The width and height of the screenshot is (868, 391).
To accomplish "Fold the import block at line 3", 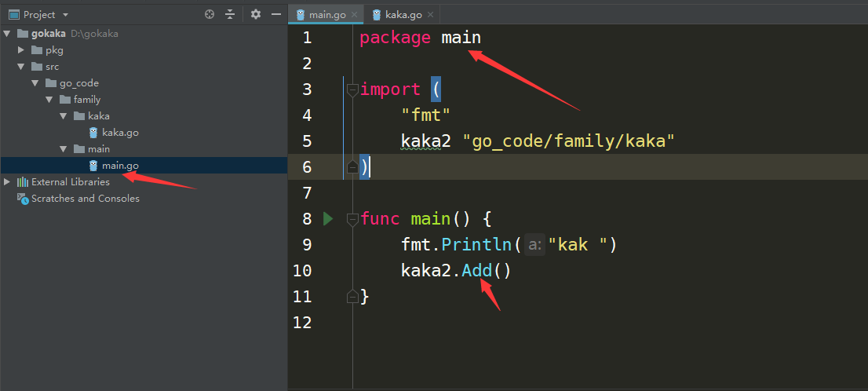I will pos(352,90).
